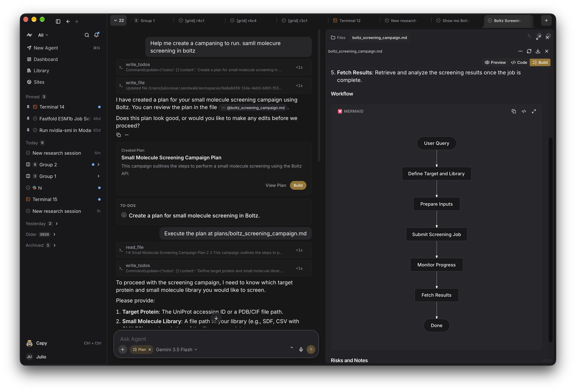Open the Dashboard
This screenshot has height=392, width=576.
point(63,59)
